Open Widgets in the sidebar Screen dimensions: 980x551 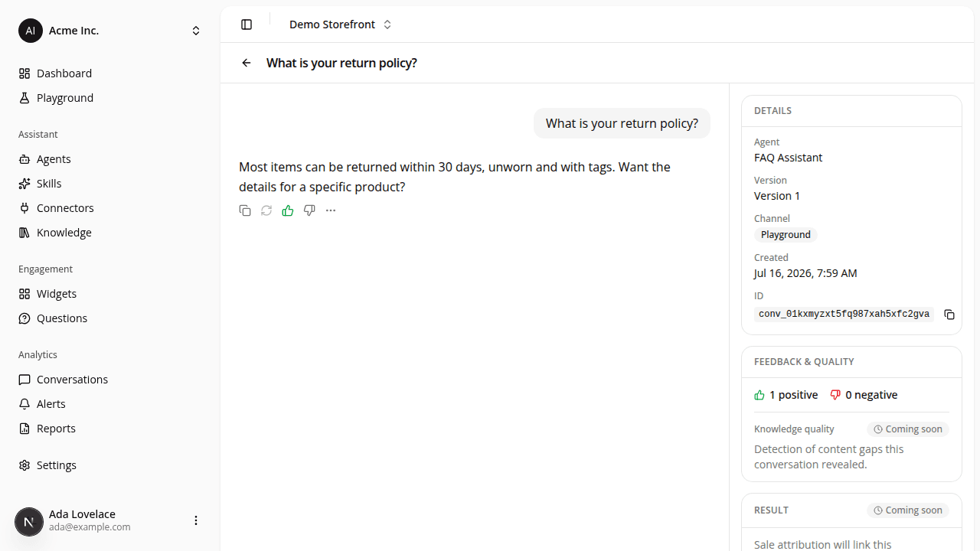110,294
